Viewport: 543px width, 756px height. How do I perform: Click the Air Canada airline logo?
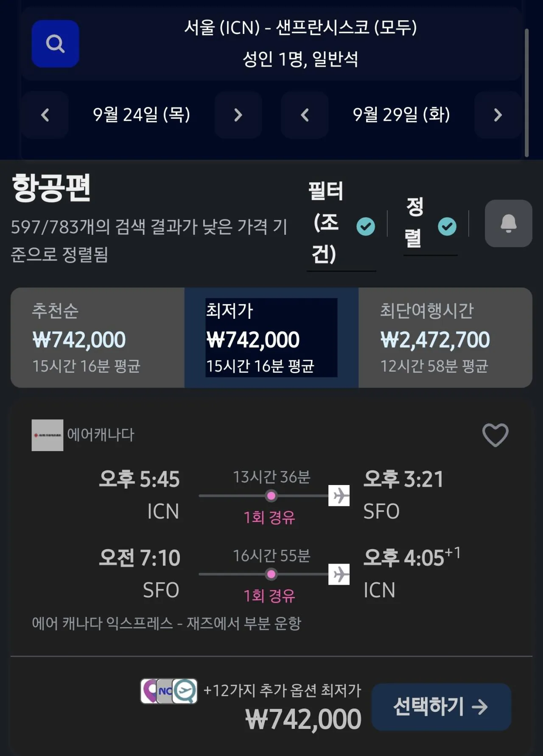pos(48,435)
